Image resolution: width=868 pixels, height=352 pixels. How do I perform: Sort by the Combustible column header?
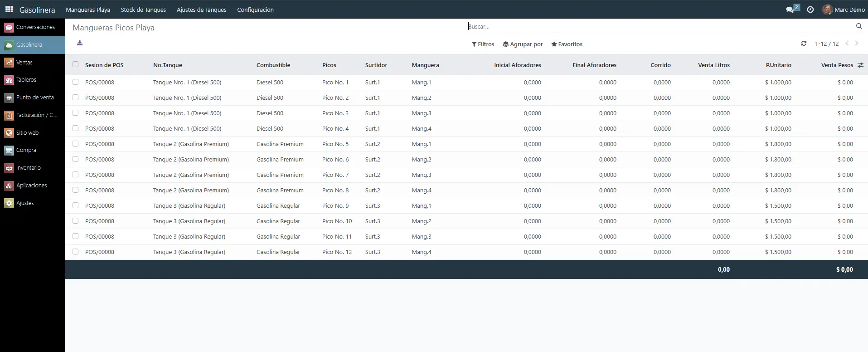[273, 65]
